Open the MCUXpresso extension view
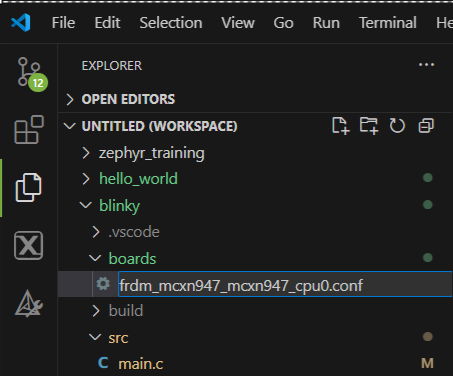 click(29, 245)
